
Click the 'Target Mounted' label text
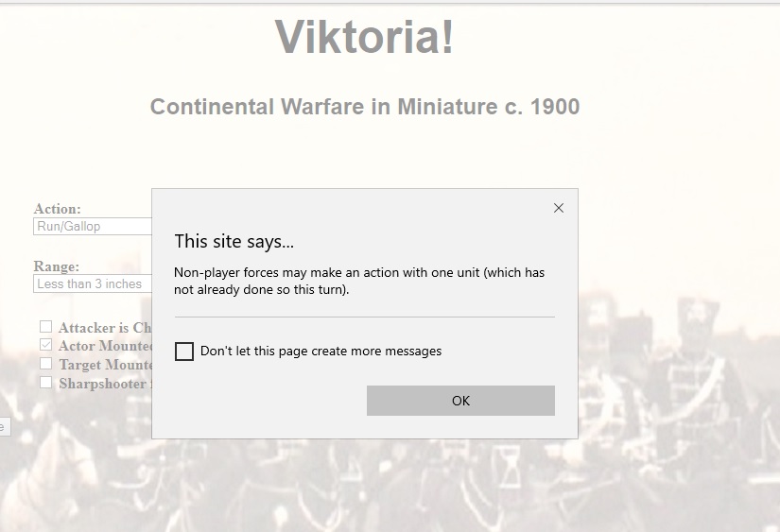tap(106, 365)
